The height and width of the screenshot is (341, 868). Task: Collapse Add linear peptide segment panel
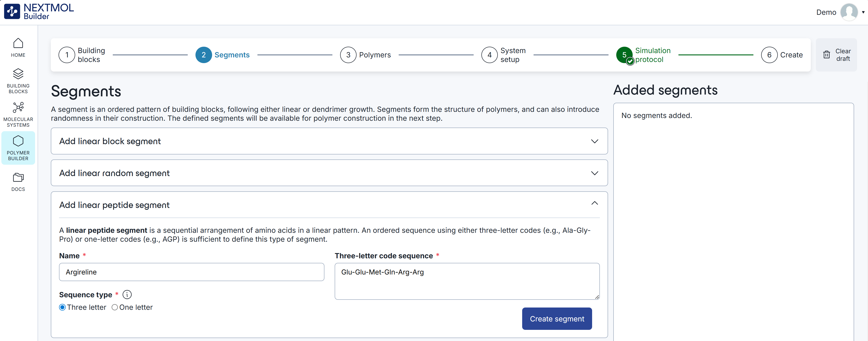(594, 203)
